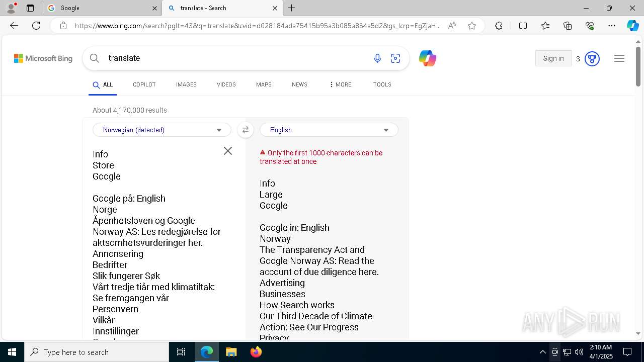The image size is (644, 362).
Task: Open the Edge Copilot sidebar icon
Action: [x=632, y=26]
